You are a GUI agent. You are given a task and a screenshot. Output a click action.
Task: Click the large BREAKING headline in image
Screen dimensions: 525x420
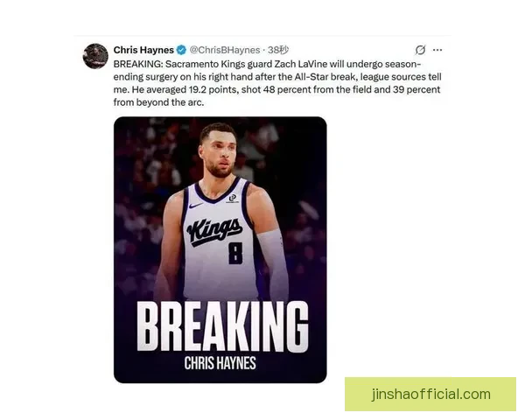222,325
